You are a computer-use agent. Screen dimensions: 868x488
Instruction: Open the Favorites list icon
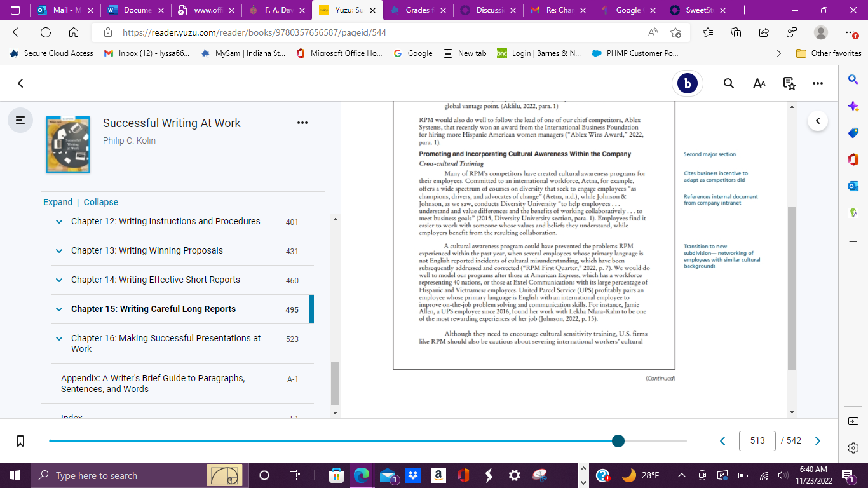click(x=708, y=32)
